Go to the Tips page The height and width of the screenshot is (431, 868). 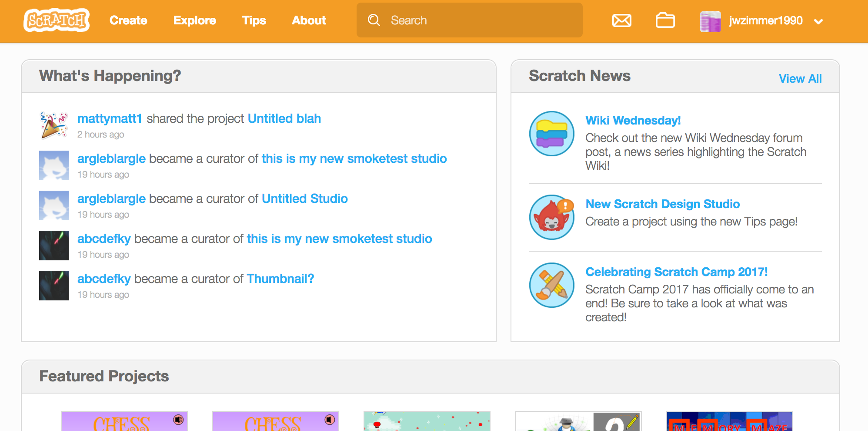254,20
